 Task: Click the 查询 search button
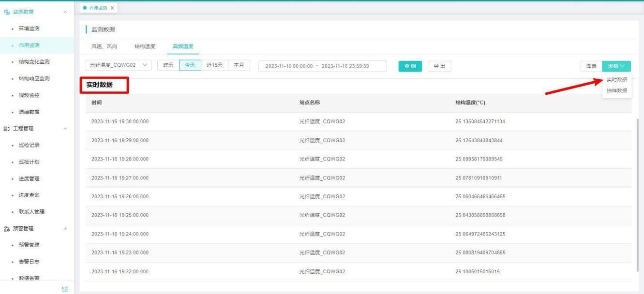tap(410, 66)
